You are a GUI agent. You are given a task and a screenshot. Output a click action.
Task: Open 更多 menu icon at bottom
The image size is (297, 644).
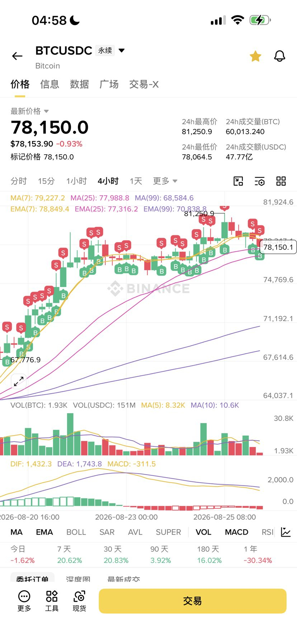click(x=24, y=601)
